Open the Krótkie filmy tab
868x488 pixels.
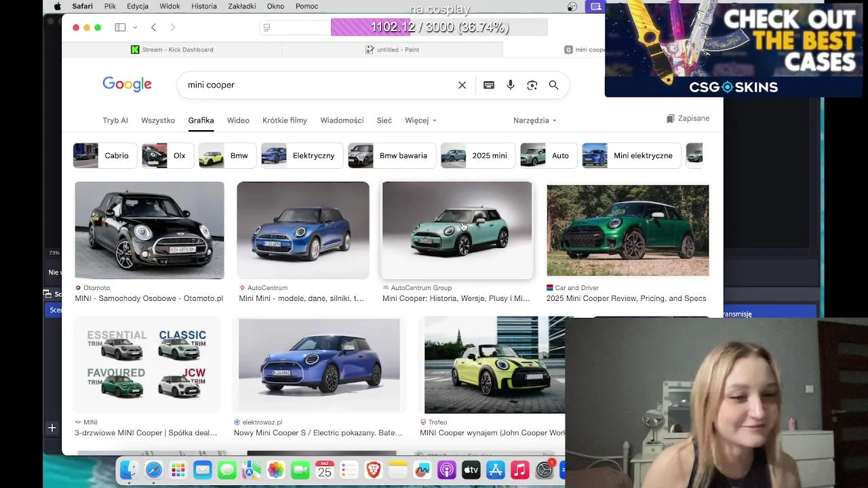coord(285,120)
